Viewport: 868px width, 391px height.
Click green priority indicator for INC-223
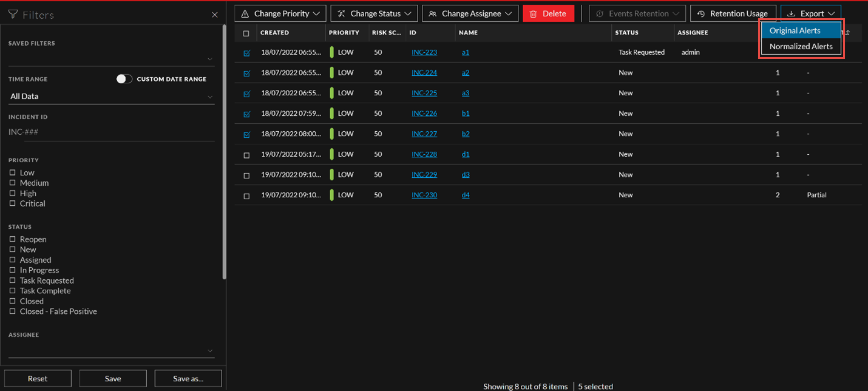click(332, 52)
